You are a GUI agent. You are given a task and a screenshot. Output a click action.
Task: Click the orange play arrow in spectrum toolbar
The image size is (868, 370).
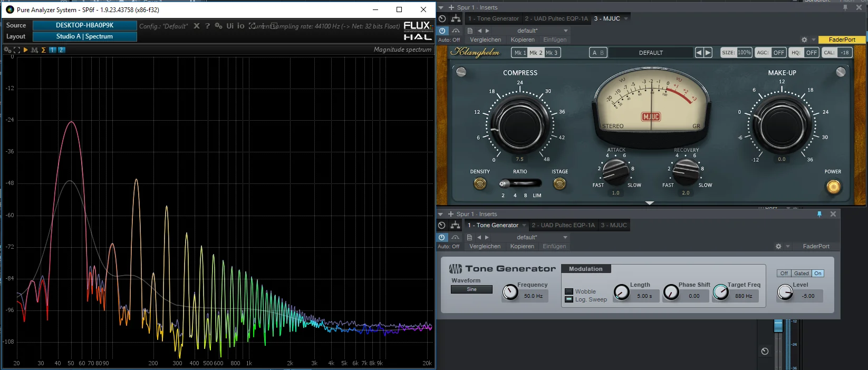[x=25, y=50]
